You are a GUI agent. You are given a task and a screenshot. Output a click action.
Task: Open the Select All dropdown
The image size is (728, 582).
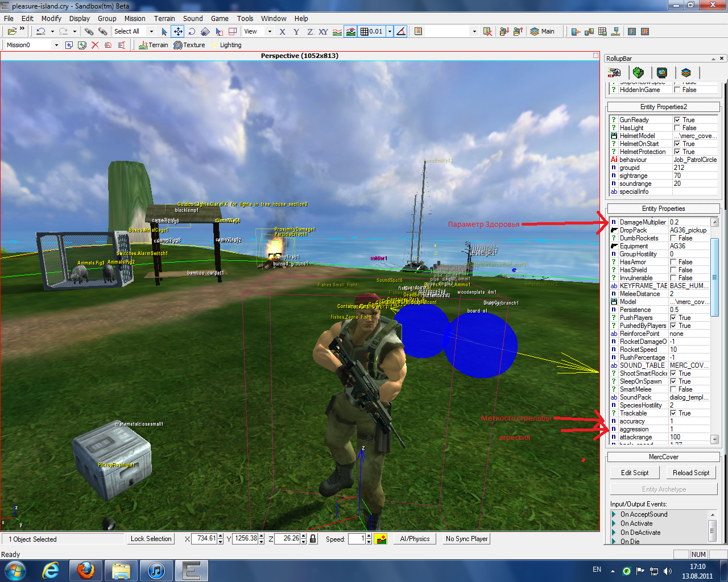coord(151,31)
